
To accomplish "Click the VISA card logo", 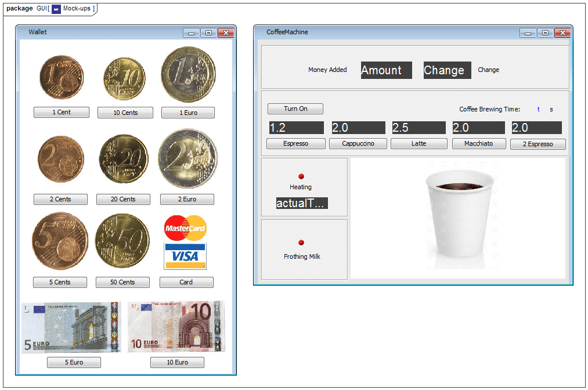I will click(185, 256).
